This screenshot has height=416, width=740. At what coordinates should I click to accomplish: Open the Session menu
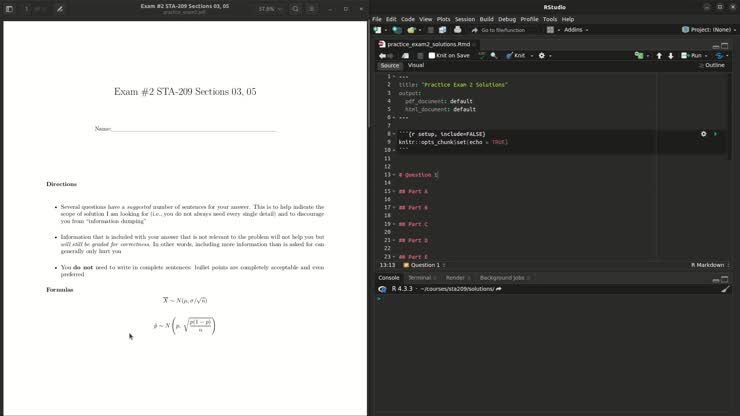[465, 19]
